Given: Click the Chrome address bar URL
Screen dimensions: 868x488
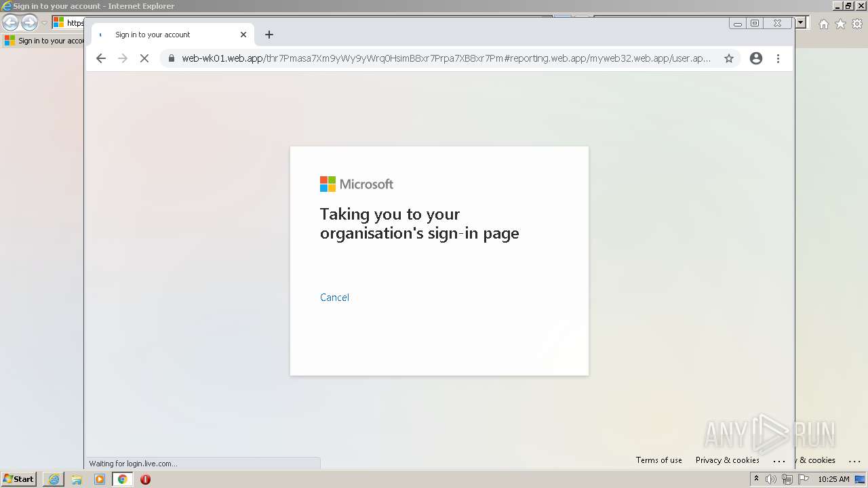Looking at the screenshot, I should (446, 58).
